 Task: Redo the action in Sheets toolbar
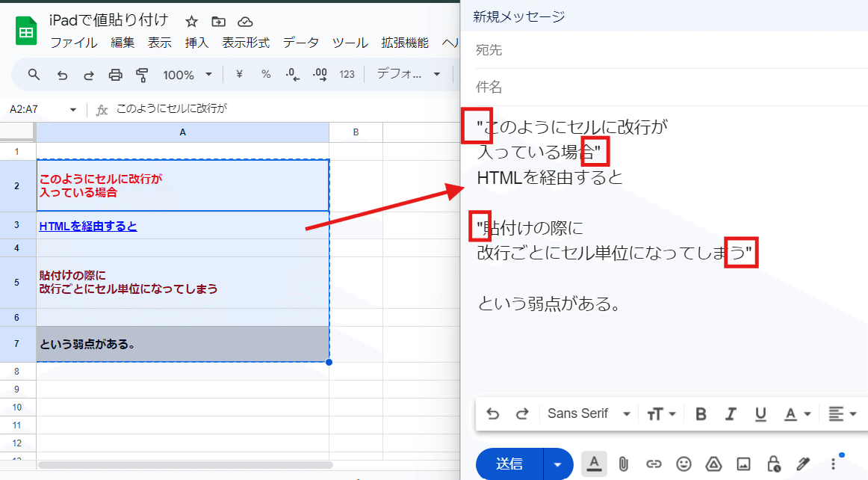(x=89, y=75)
